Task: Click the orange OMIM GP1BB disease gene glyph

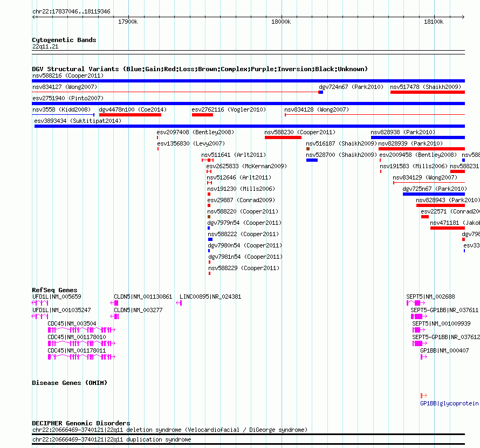Action: 424,396
